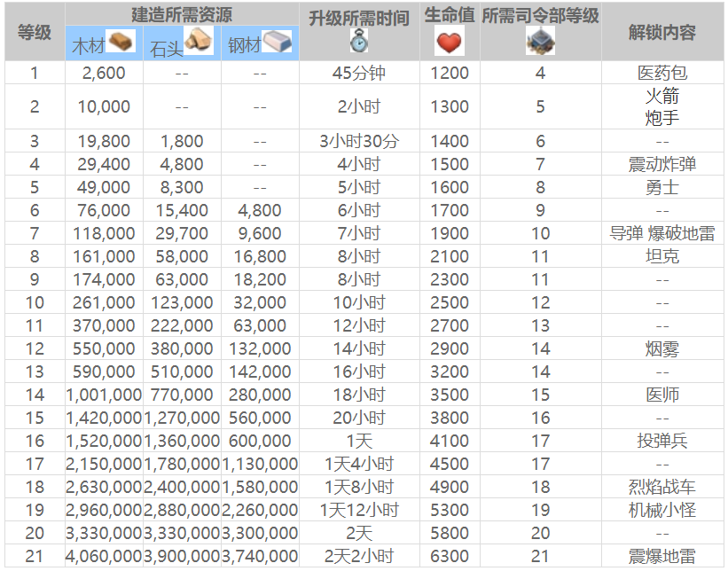Click the 烈焰战车 link
Image resolution: width=728 pixels, height=571 pixels.
pyautogui.click(x=661, y=487)
